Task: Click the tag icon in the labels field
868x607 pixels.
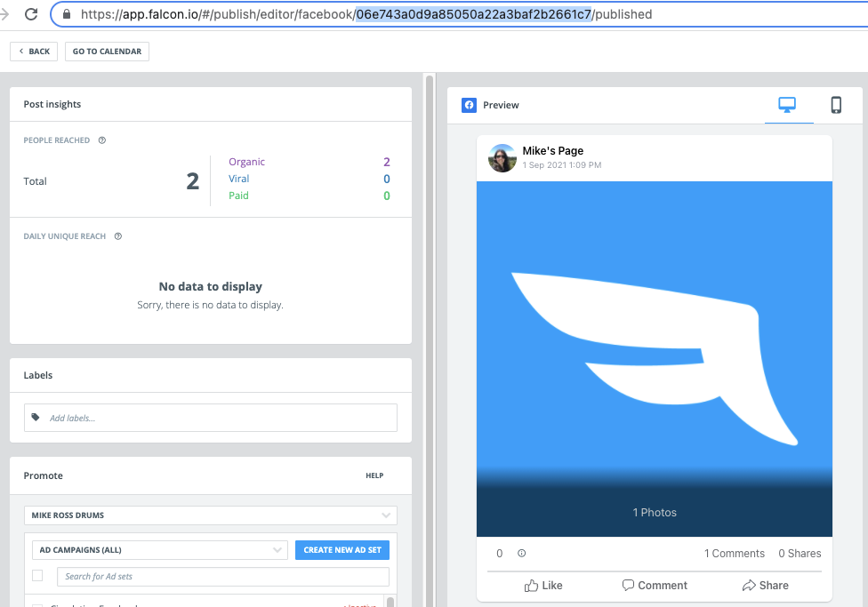Action: pyautogui.click(x=36, y=417)
